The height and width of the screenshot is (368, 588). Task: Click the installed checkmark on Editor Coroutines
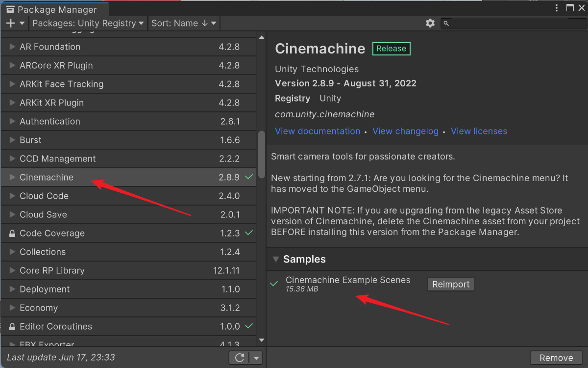point(249,326)
